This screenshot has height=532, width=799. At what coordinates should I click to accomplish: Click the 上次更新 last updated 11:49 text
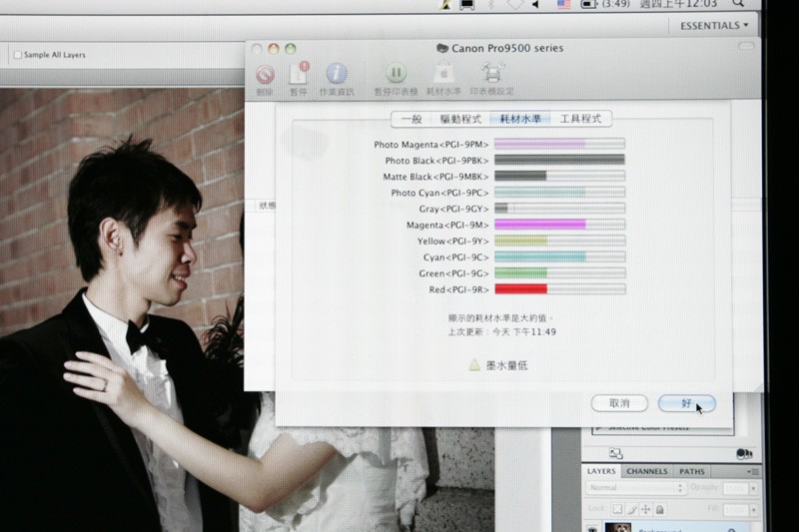502,332
